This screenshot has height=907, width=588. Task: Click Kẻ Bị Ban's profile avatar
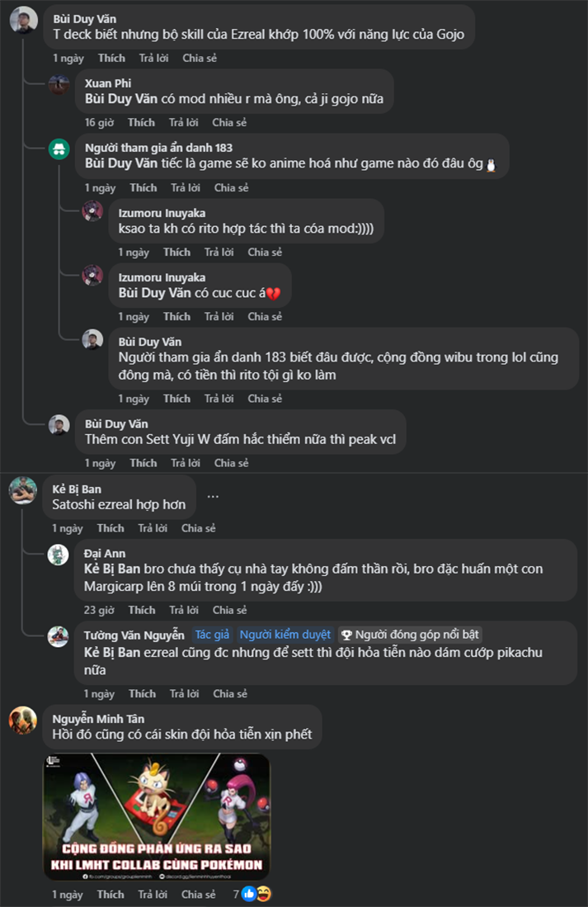coord(23,490)
